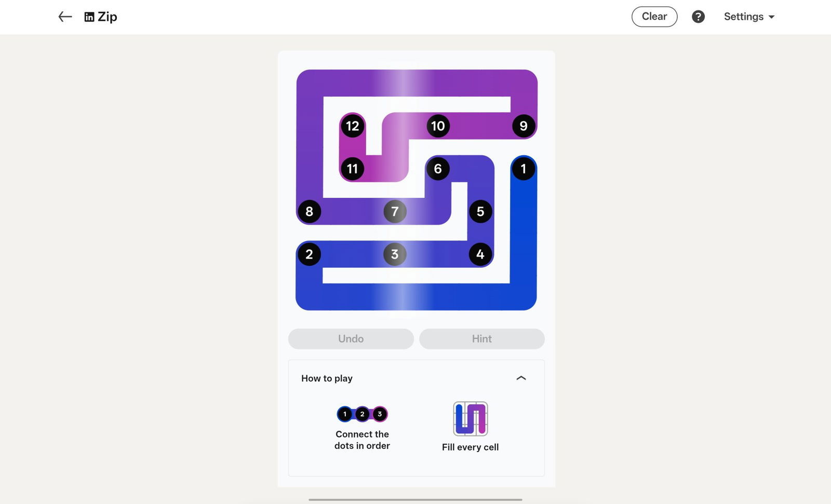Click numbered dot 10 on the puzzle
This screenshot has width=831, height=504.
pyautogui.click(x=438, y=126)
